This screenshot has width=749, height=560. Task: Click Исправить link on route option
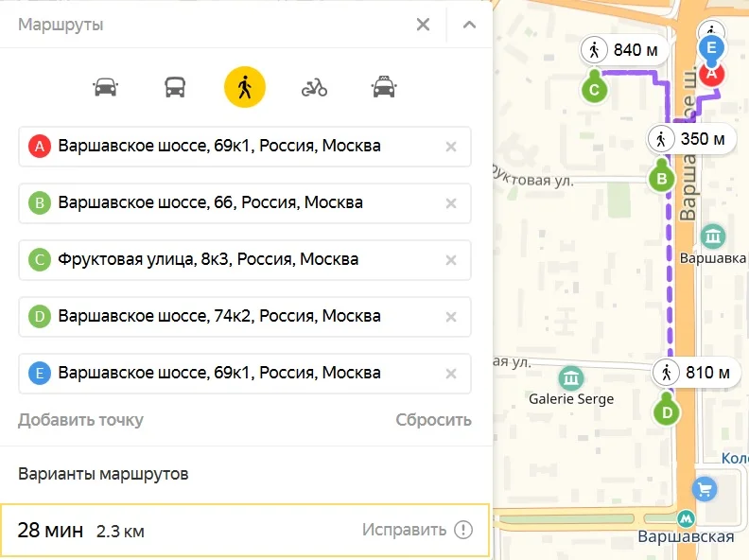click(404, 530)
